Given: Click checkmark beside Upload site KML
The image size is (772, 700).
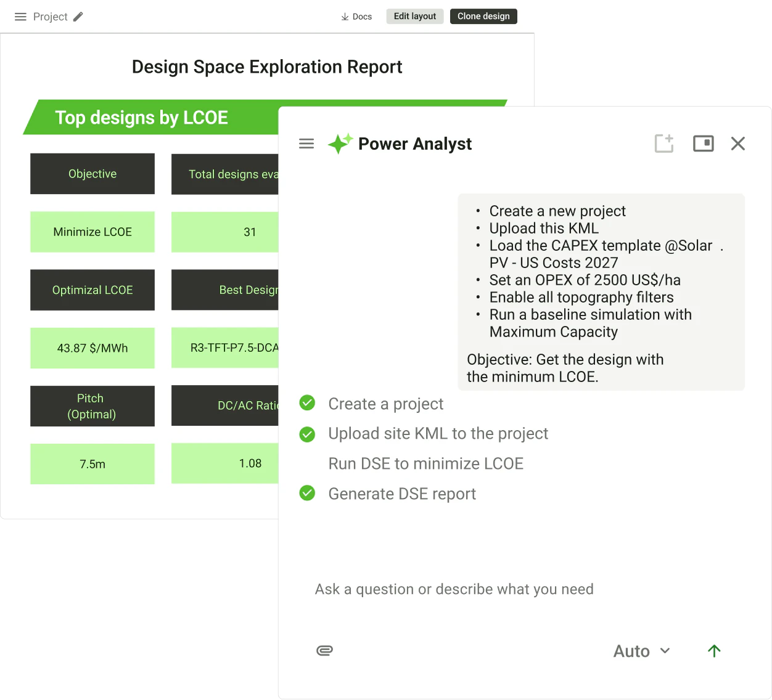Looking at the screenshot, I should click(x=307, y=434).
